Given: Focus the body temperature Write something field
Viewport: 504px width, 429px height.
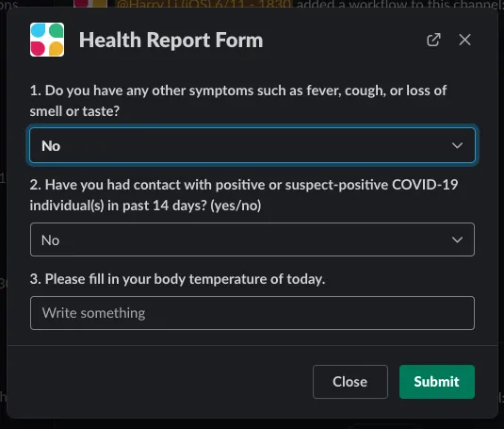Looking at the screenshot, I should pos(252,313).
